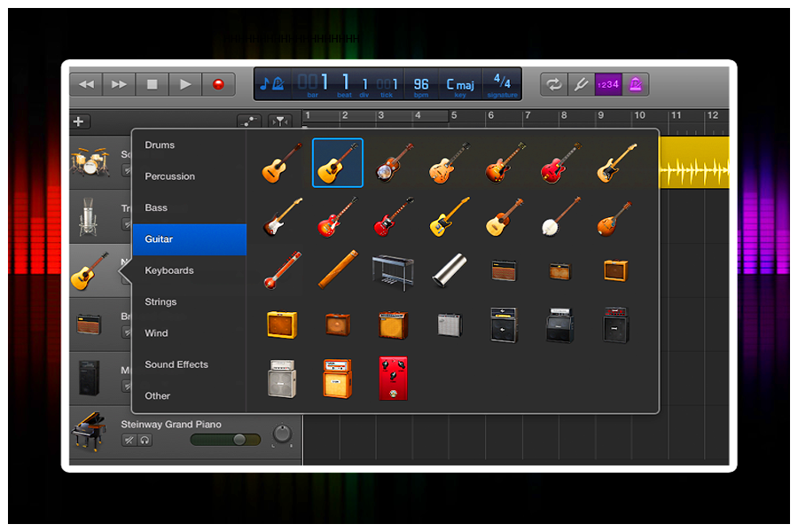Choose the black amp stack with red-knob head

(616, 325)
